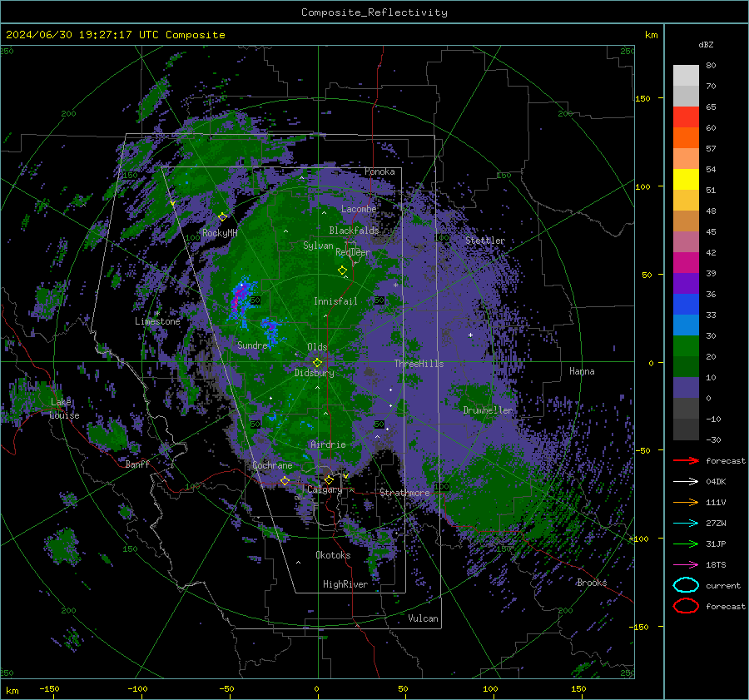Click the magenta 18TS arrow icon

click(686, 565)
